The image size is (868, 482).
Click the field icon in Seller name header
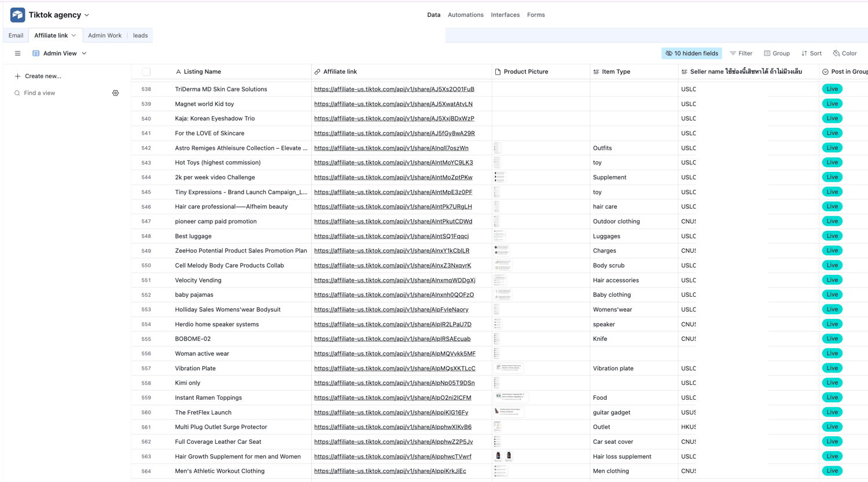coord(685,72)
